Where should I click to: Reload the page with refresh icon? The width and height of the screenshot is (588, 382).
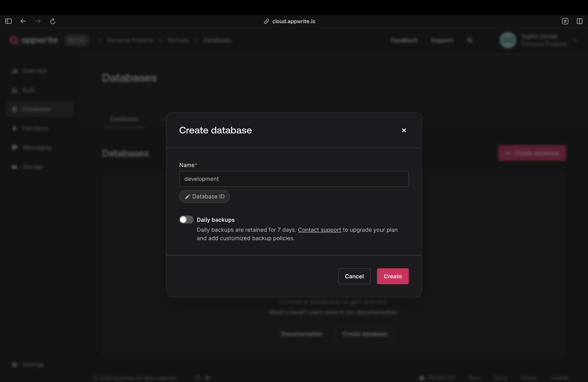[x=53, y=21]
